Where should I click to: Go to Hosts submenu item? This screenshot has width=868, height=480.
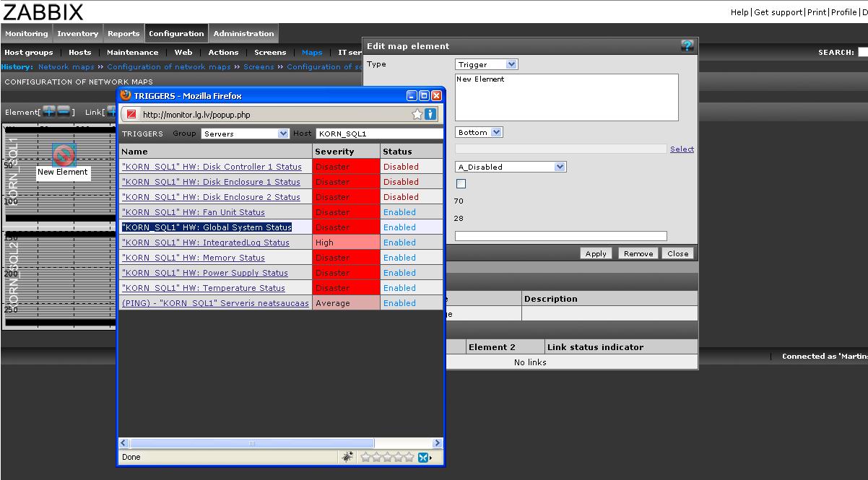[x=80, y=52]
